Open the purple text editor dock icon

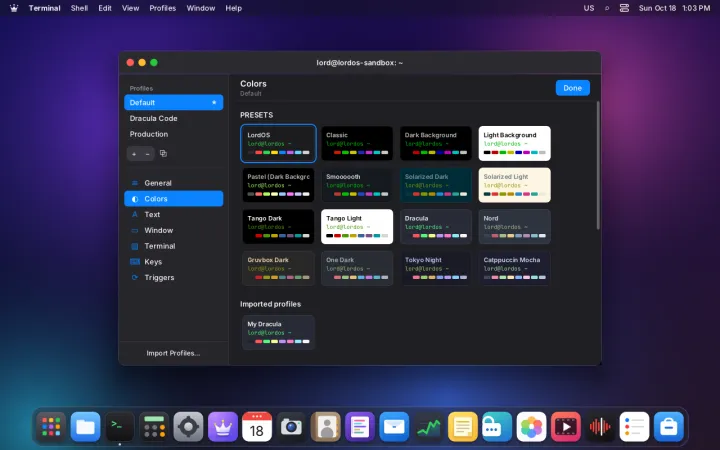(360, 427)
